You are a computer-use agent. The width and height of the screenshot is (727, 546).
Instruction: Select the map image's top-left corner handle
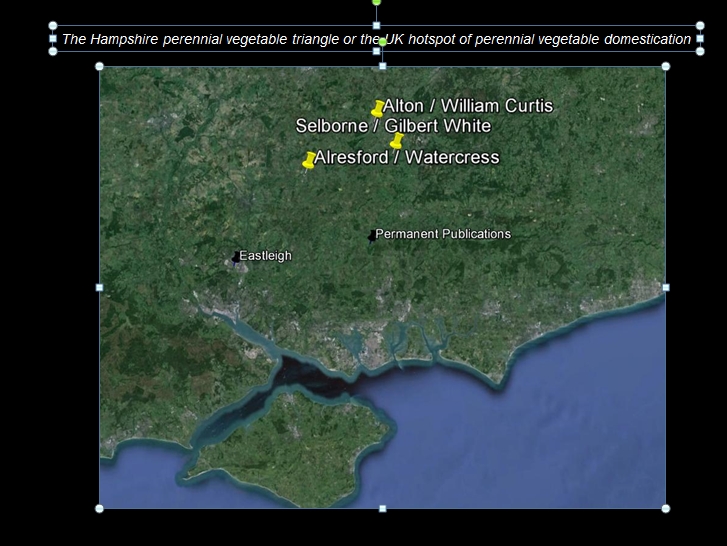pos(99,67)
